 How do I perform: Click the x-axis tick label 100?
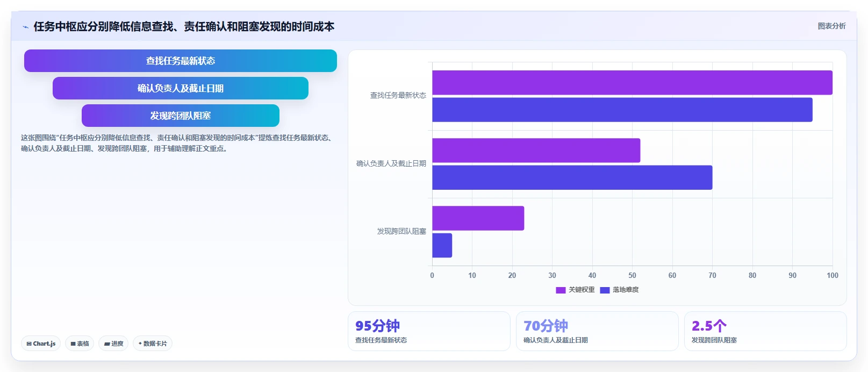click(833, 275)
